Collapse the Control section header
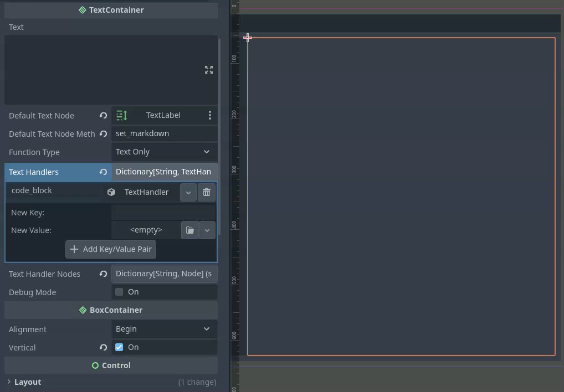The image size is (564, 392). click(x=111, y=365)
